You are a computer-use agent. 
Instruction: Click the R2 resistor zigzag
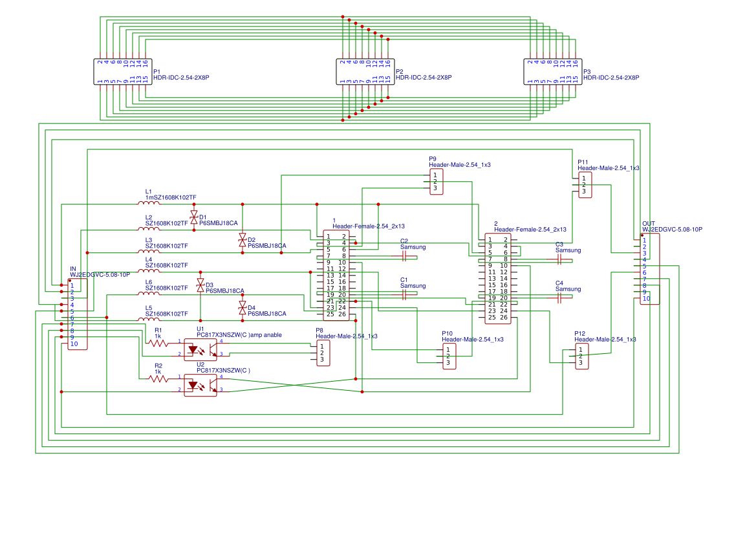[x=158, y=379]
